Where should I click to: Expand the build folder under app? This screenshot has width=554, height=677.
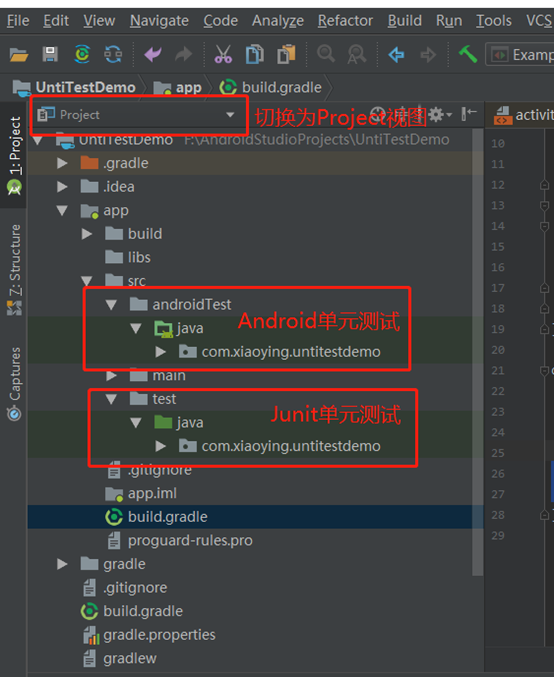click(87, 234)
